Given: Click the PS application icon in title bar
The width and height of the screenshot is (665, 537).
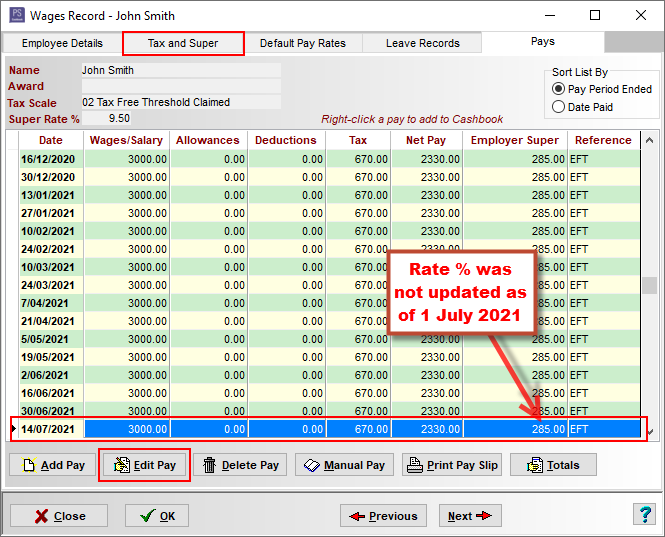Looking at the screenshot, I should (17, 15).
